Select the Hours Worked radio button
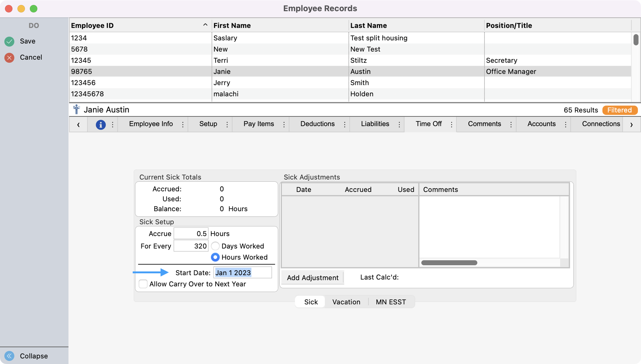The width and height of the screenshot is (641, 364). (x=215, y=257)
